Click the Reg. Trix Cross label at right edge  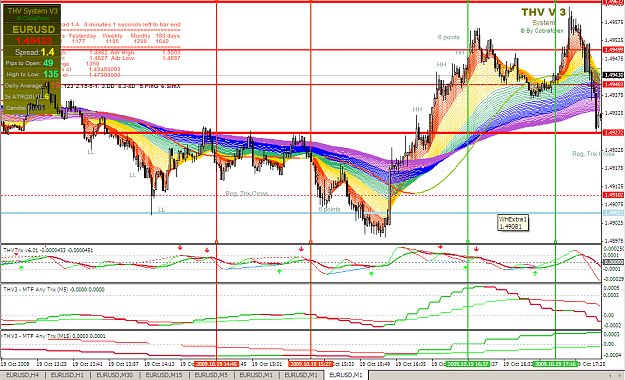(x=594, y=154)
